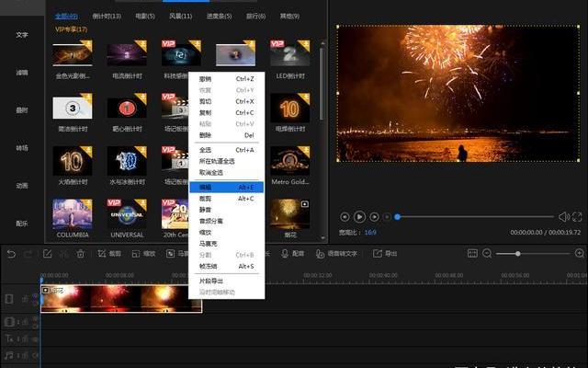This screenshot has height=368, width=588.
Task: Open the Filters sidebar section below Text
Action: pyautogui.click(x=22, y=73)
